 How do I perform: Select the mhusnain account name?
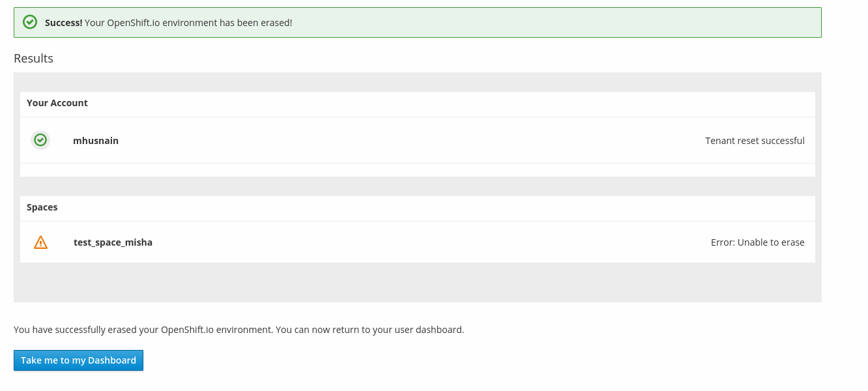(x=95, y=140)
